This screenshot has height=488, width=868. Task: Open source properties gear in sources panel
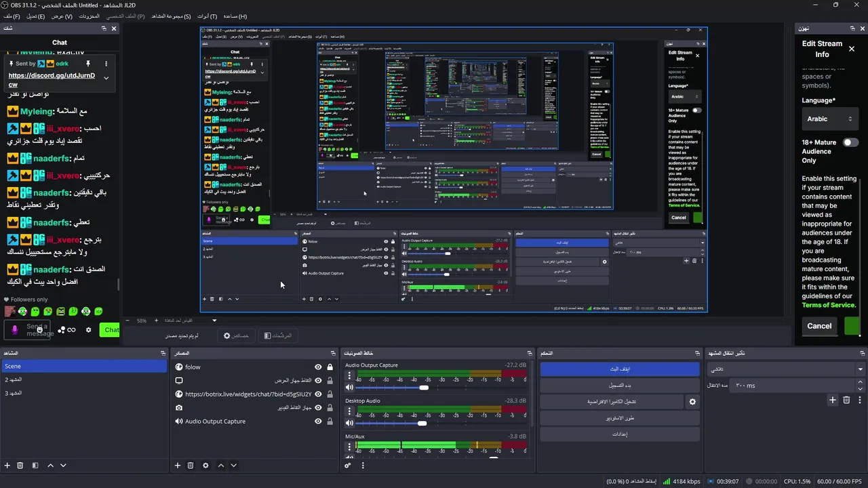click(205, 466)
